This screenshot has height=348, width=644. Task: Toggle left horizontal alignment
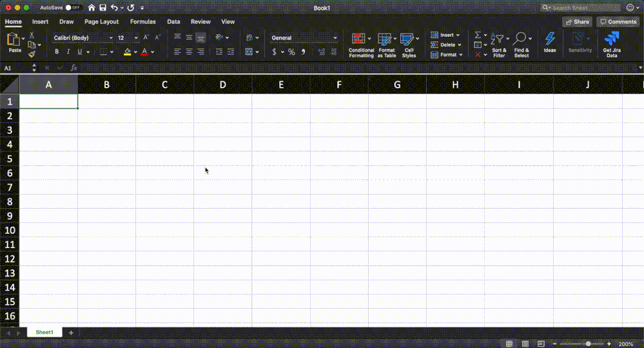177,52
